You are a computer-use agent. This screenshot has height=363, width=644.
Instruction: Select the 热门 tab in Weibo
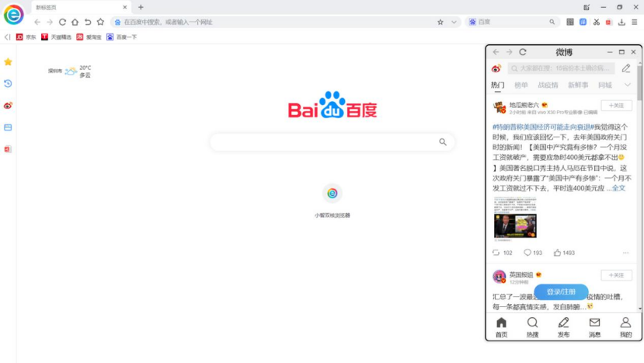498,85
